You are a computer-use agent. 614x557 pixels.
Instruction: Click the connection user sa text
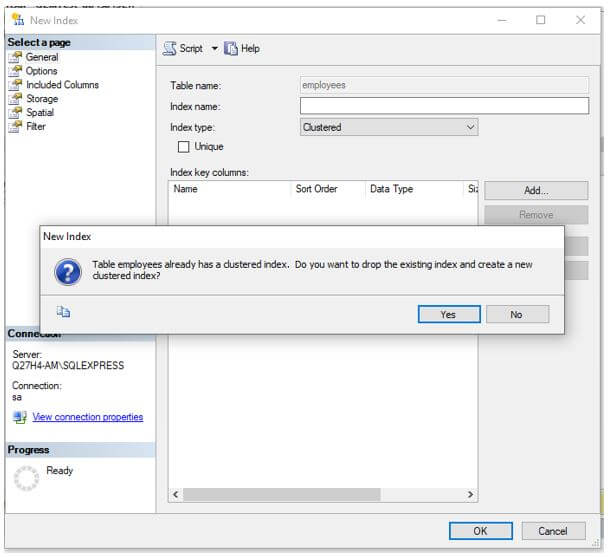coord(17,397)
